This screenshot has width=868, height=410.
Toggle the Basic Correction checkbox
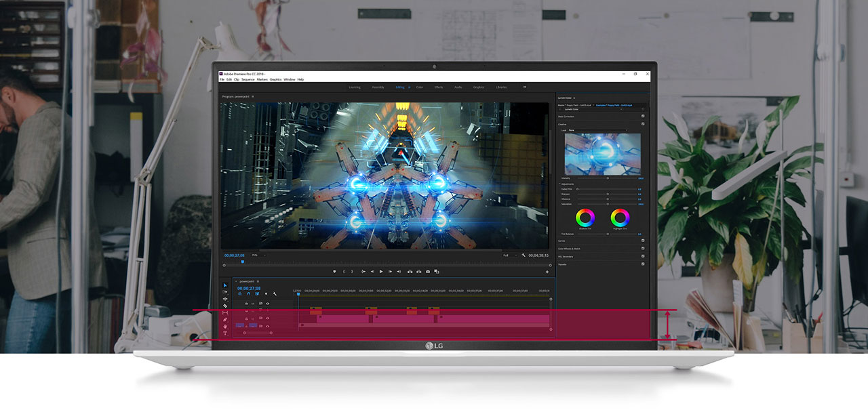(643, 117)
